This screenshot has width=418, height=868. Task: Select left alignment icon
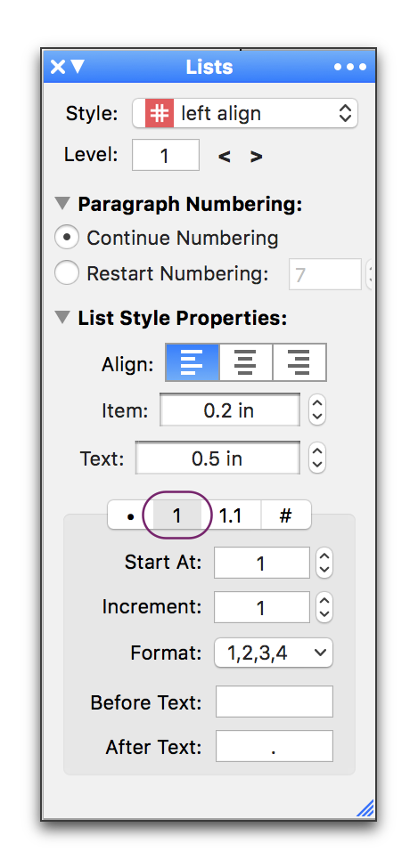pos(193,362)
